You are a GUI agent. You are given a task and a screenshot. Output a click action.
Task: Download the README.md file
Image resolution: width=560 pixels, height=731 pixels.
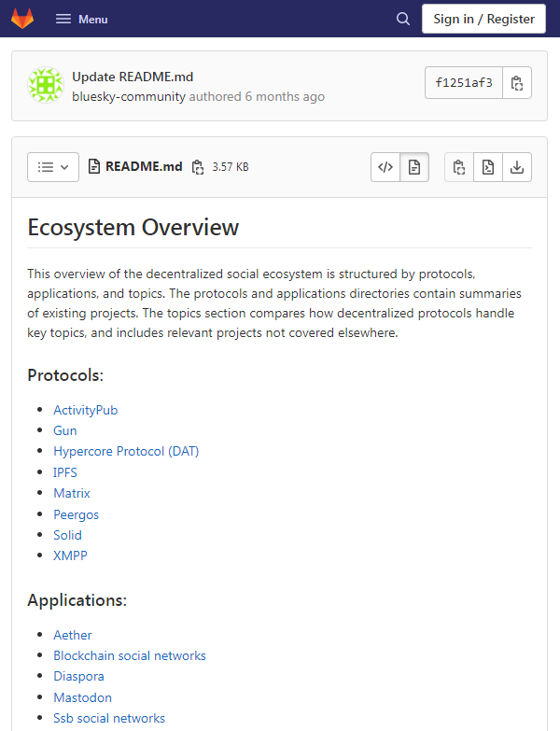point(516,167)
